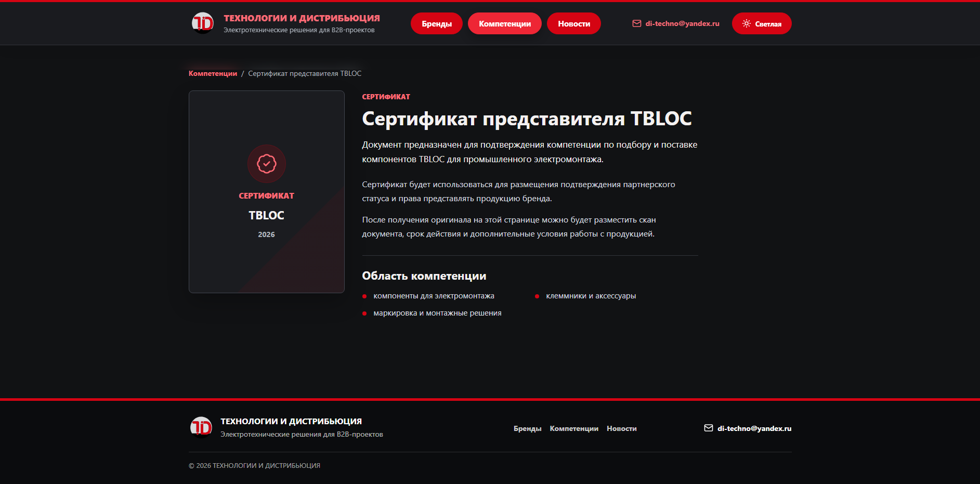Click the paragraph starting with Документ предназначен

(530, 152)
